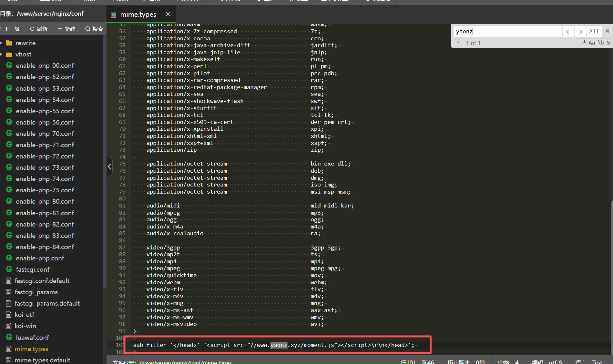613x364 pixels.
Task: Go up one level (上一级)
Action: point(11,29)
